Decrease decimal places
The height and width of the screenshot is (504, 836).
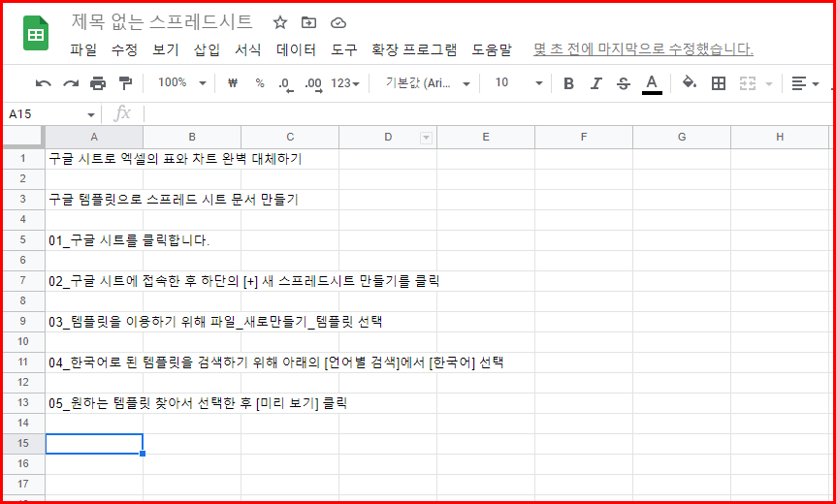coord(286,84)
